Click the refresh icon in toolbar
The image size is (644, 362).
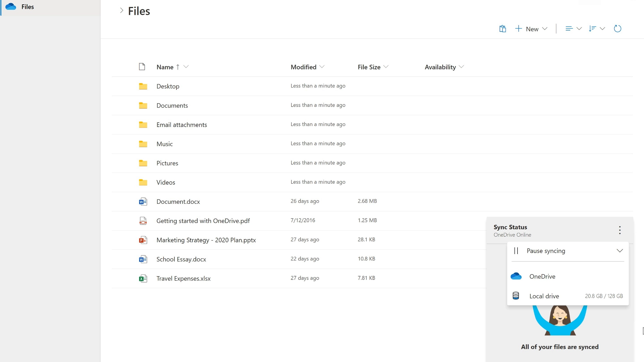618,29
